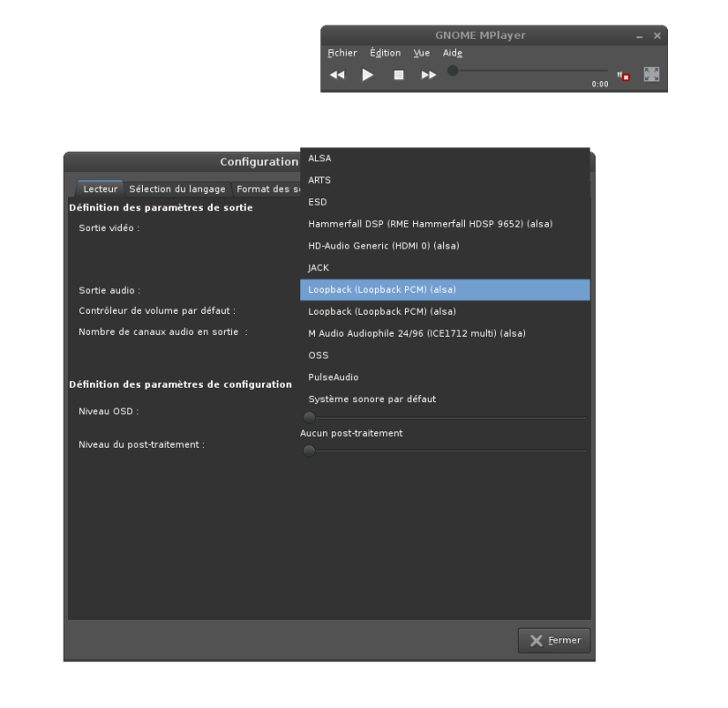Switch to the Lecteur tab
The height and width of the screenshot is (708, 728).
[x=100, y=189]
